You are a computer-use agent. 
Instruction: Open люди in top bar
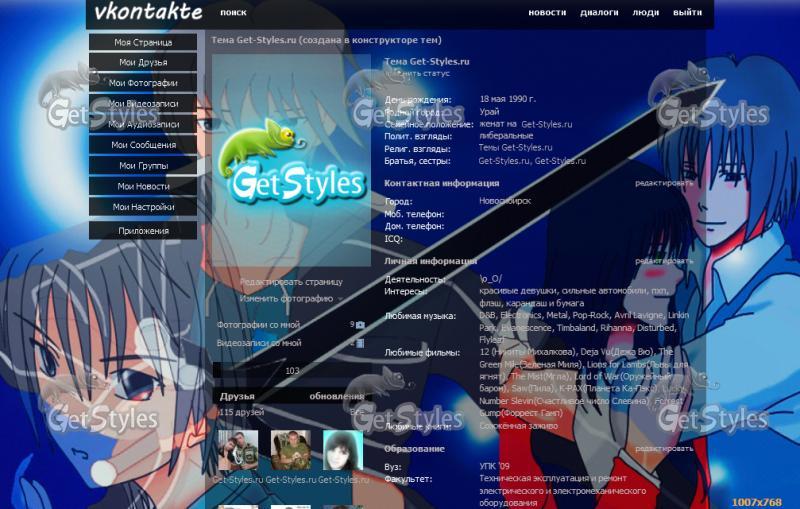[x=645, y=12]
